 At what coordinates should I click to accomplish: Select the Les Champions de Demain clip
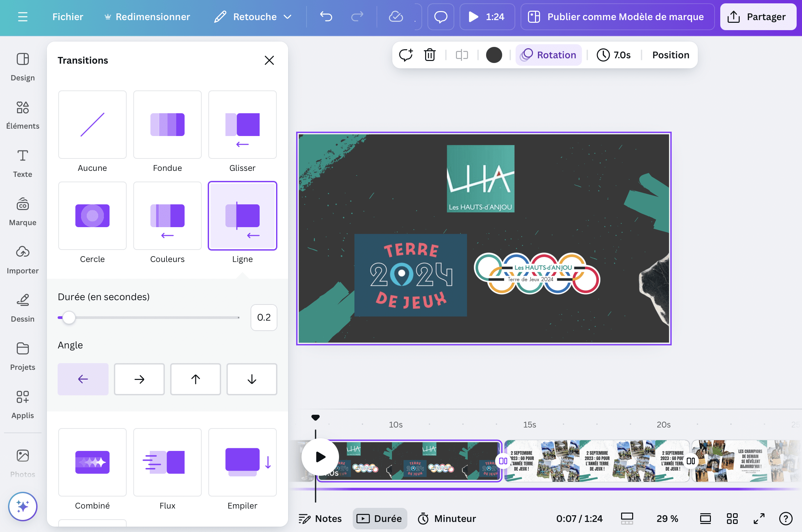746,461
